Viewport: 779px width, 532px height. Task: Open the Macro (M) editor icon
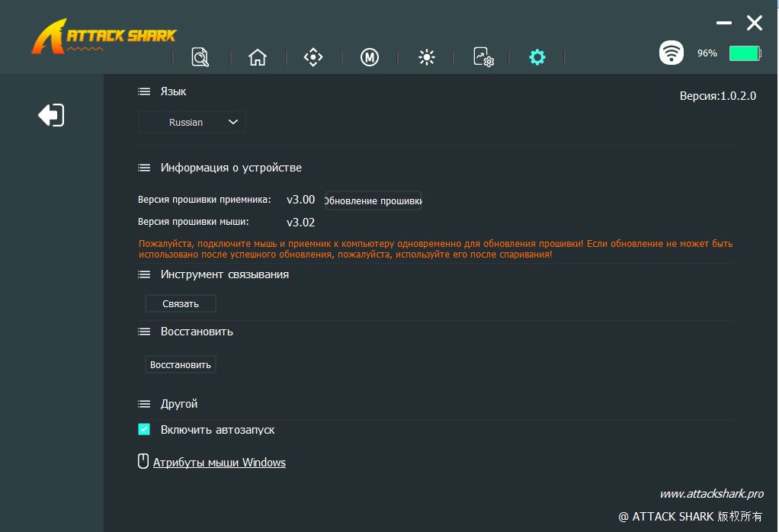(x=369, y=58)
